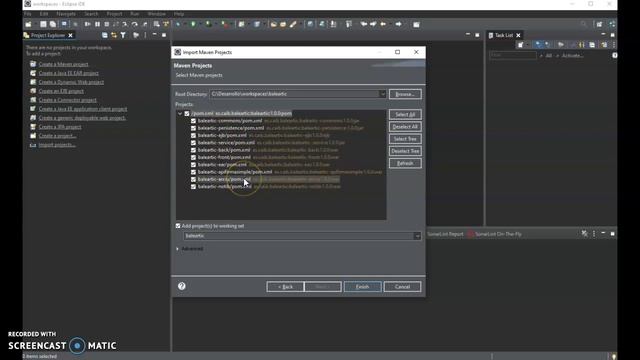Minimize the Project Explorer view
The image size is (640, 360).
tap(155, 35)
